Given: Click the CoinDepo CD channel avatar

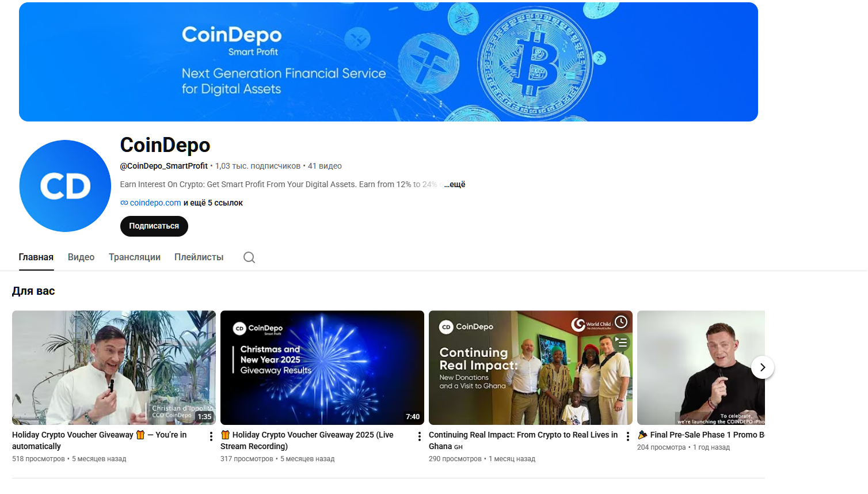Looking at the screenshot, I should (x=65, y=186).
